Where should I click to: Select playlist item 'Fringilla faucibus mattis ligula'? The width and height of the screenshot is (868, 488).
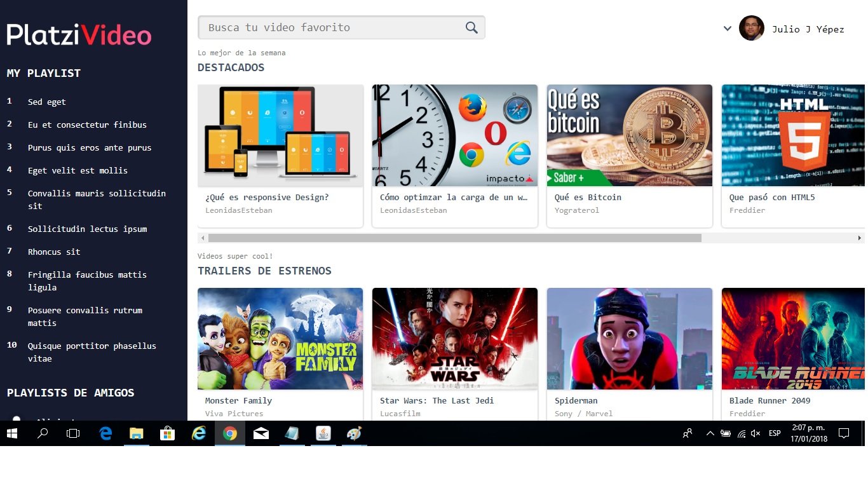pos(87,281)
